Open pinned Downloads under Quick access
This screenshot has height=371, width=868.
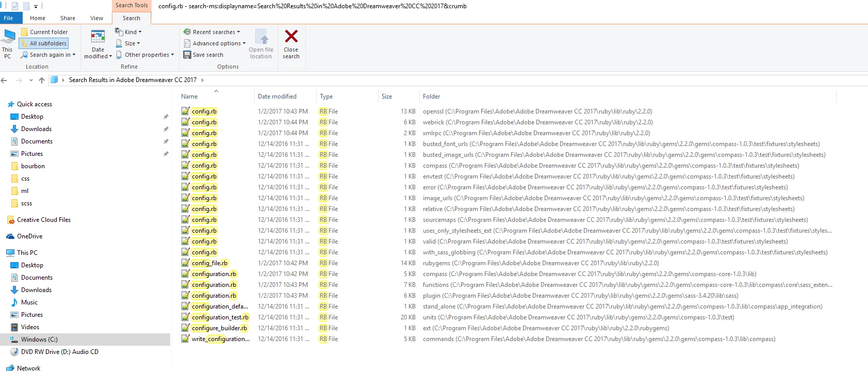pyautogui.click(x=36, y=129)
